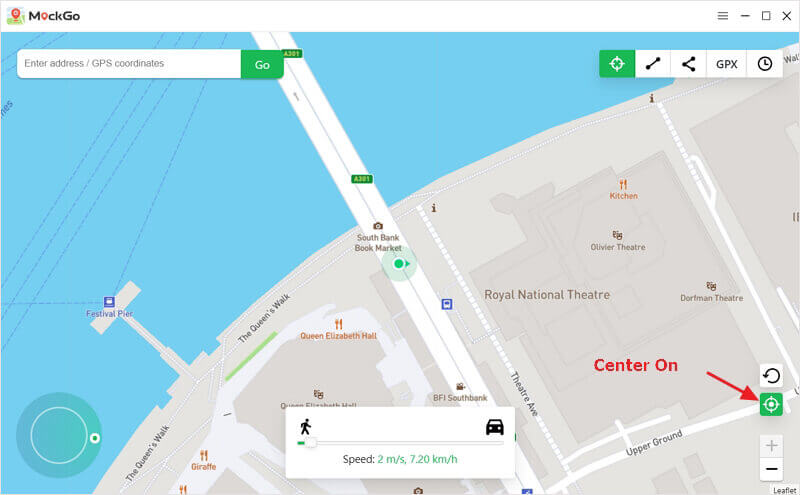Click the Kitchen restaurant icon
This screenshot has width=800, height=495.
click(623, 184)
